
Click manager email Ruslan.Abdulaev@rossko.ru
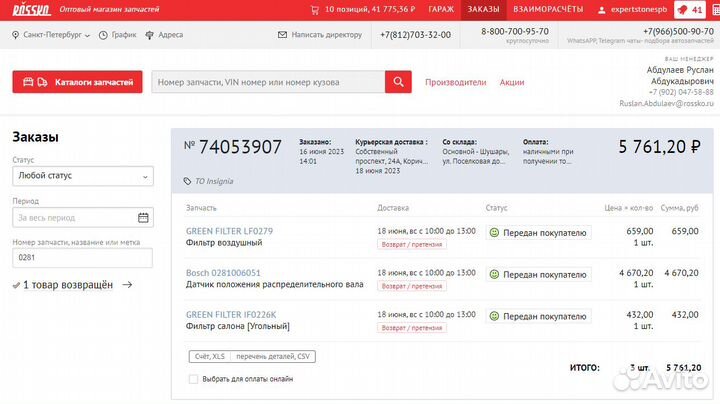[x=666, y=104]
